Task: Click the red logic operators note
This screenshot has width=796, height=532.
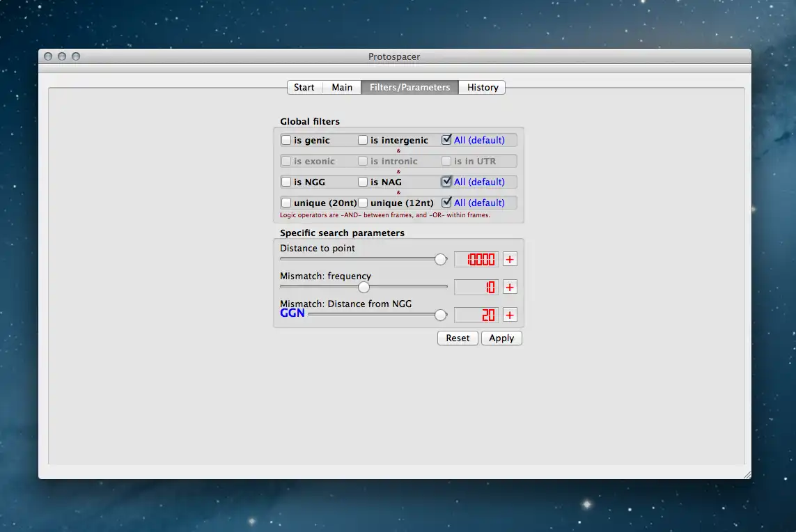Action: click(x=385, y=215)
